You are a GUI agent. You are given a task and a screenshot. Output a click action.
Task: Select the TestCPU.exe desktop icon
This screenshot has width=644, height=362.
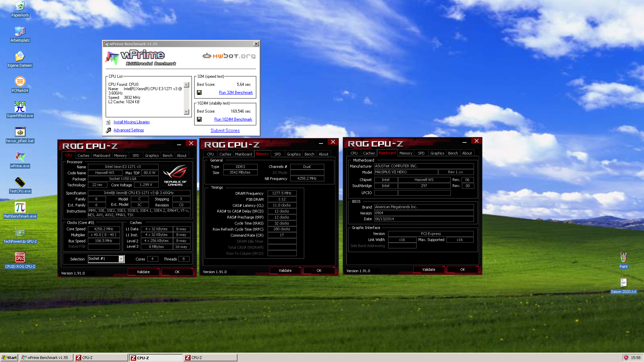tap(20, 185)
